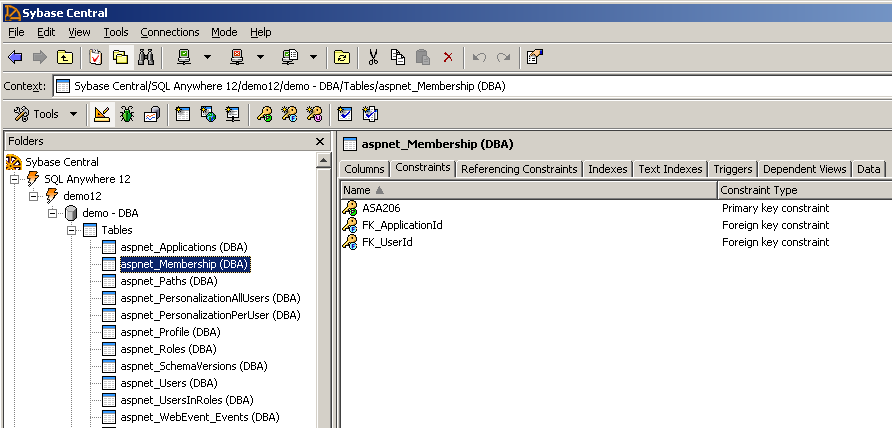Click the New Proxy Table icon
This screenshot has height=428, width=892.
233,114
